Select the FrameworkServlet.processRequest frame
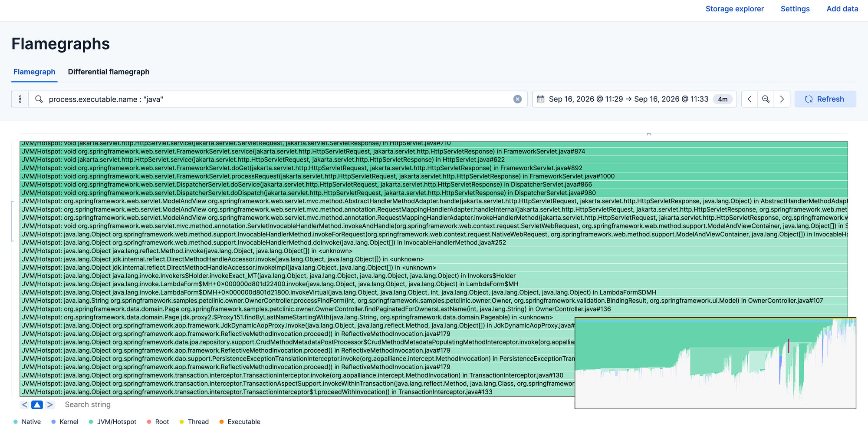Screen dimensions: 868x434 (x=434, y=176)
